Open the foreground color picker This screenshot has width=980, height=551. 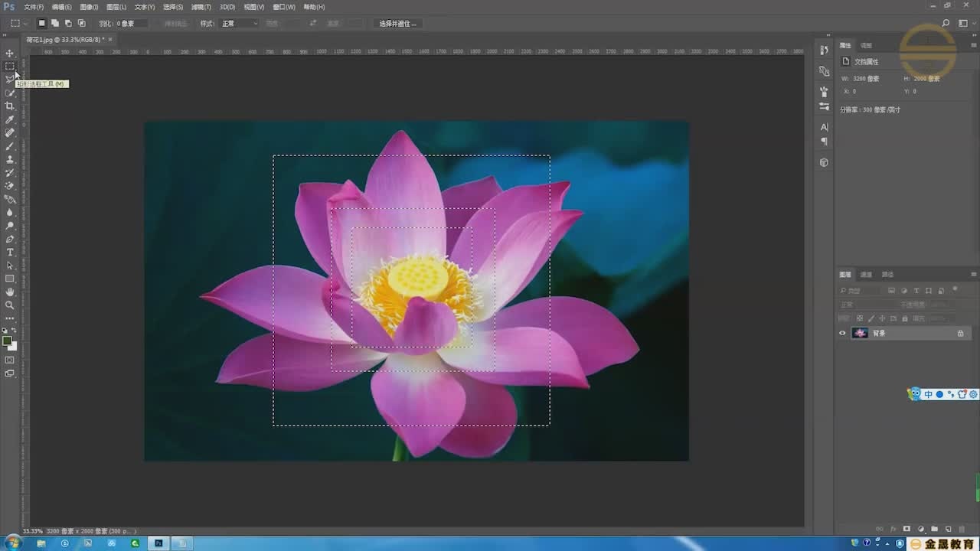[x=7, y=341]
